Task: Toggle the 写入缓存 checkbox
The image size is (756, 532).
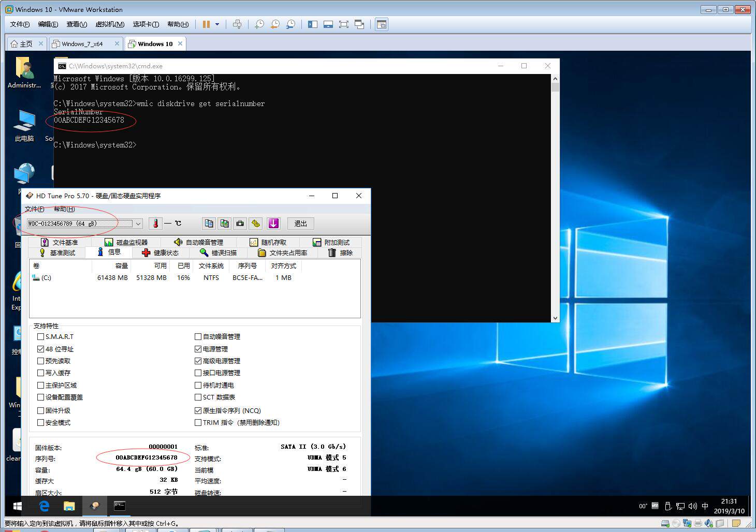Action: [x=40, y=373]
